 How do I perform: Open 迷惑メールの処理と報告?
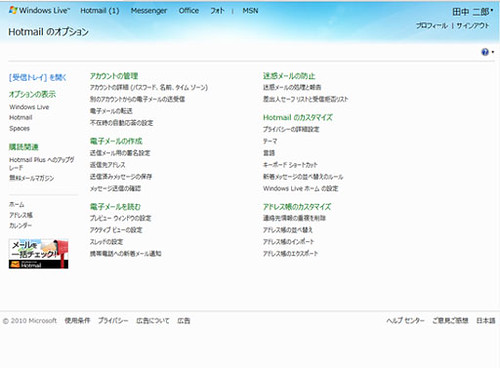tap(292, 87)
